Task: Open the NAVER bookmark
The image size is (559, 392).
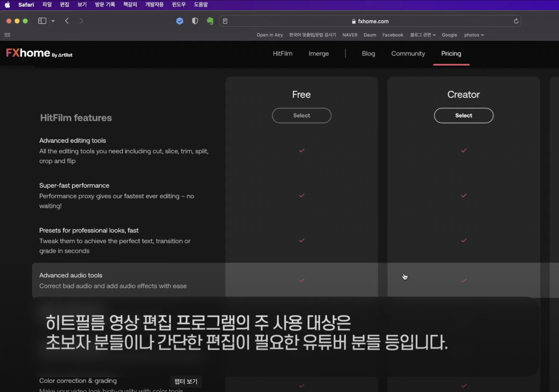Action: pos(350,35)
